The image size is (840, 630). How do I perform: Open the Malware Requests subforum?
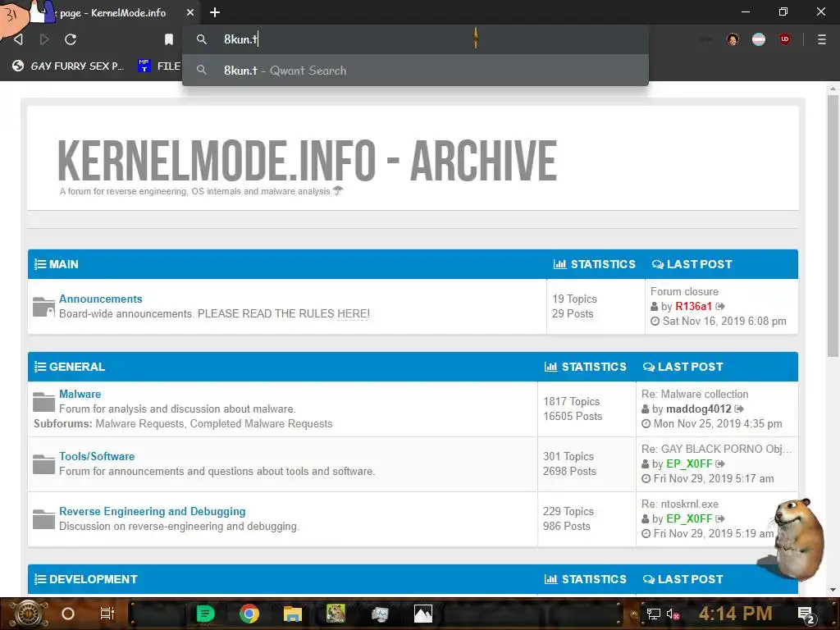pyautogui.click(x=139, y=424)
